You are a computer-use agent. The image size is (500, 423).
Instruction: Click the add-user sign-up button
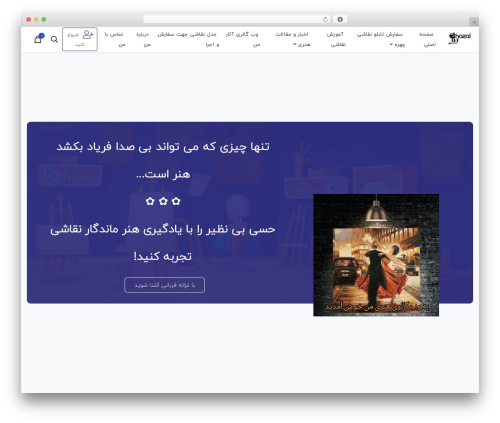pyautogui.click(x=80, y=39)
